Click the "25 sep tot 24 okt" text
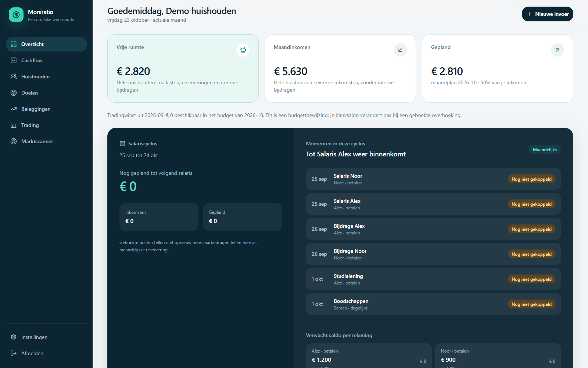Screen dimensions: 588x368 click(139, 155)
